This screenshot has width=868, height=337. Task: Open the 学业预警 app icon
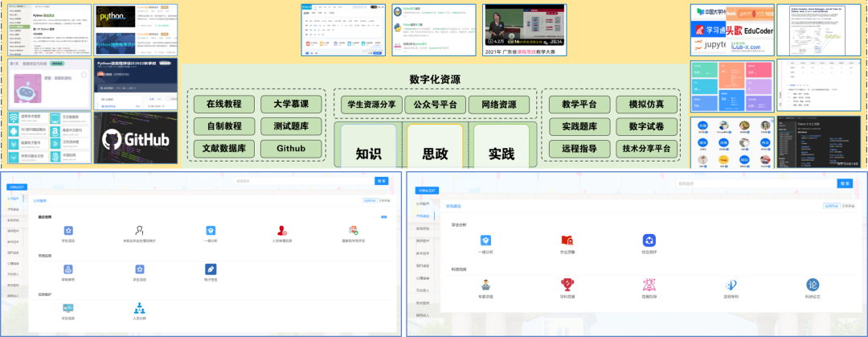567,240
